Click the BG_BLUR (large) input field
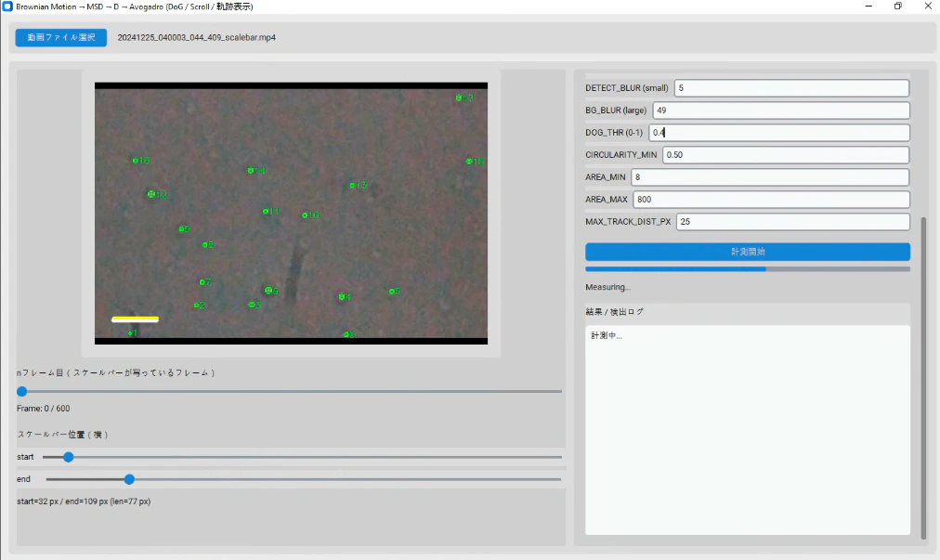Image resolution: width=940 pixels, height=560 pixels. (x=780, y=111)
